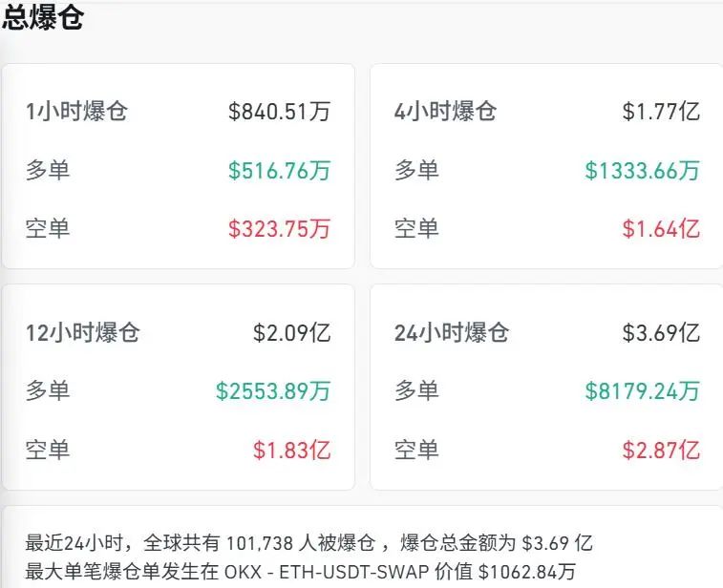Click the 12-hour short liquidation $1.83亿 value
This screenshot has width=723, height=588.
point(291,450)
